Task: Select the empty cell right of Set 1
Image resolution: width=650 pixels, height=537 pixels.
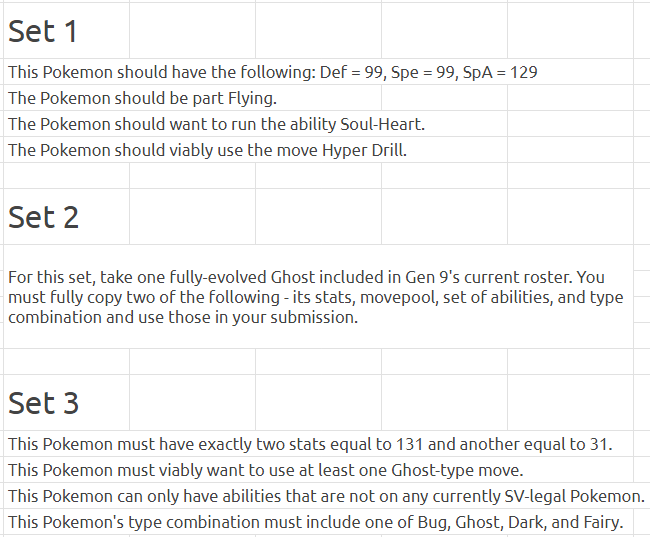Action: tap(192, 31)
